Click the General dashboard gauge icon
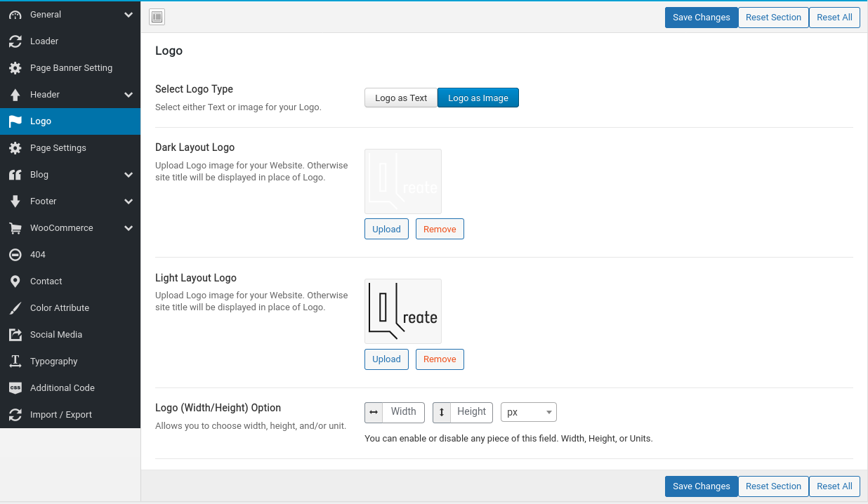868x504 pixels. (x=15, y=15)
